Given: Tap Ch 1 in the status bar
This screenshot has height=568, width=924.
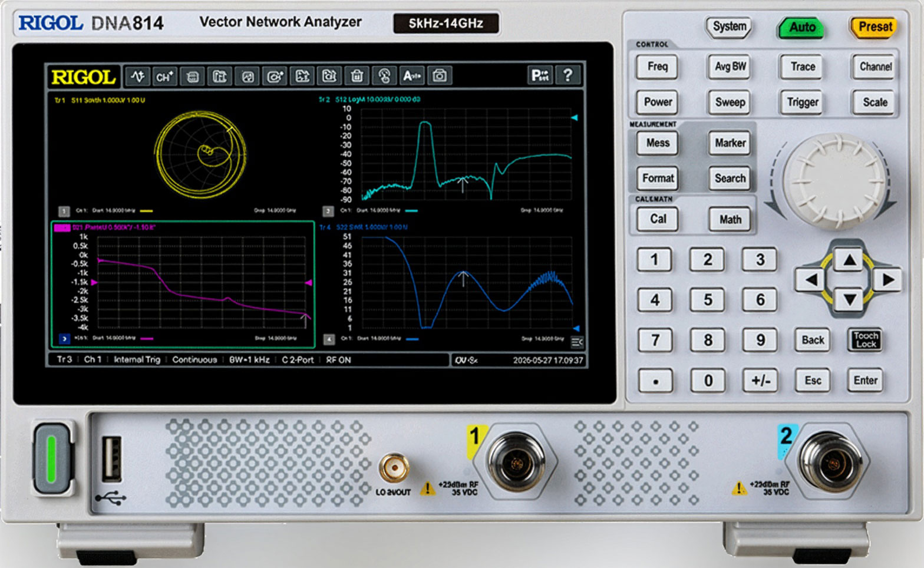Looking at the screenshot, I should (93, 360).
